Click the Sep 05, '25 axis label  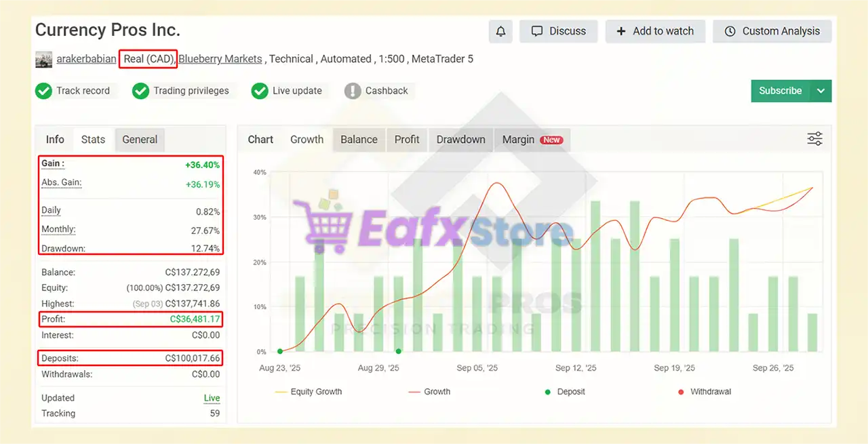coord(477,368)
